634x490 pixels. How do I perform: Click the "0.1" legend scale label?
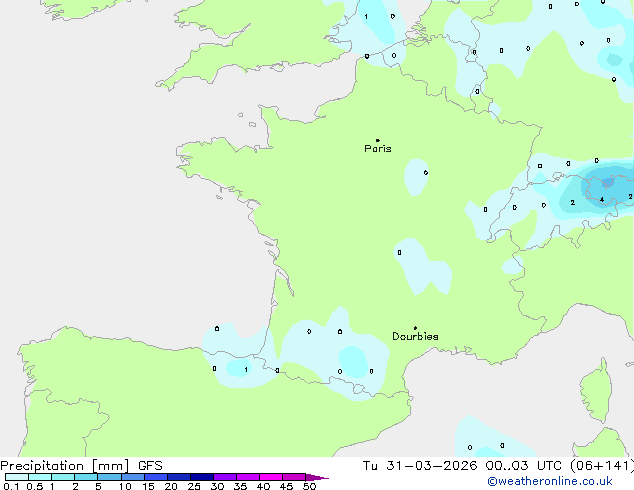point(11,486)
